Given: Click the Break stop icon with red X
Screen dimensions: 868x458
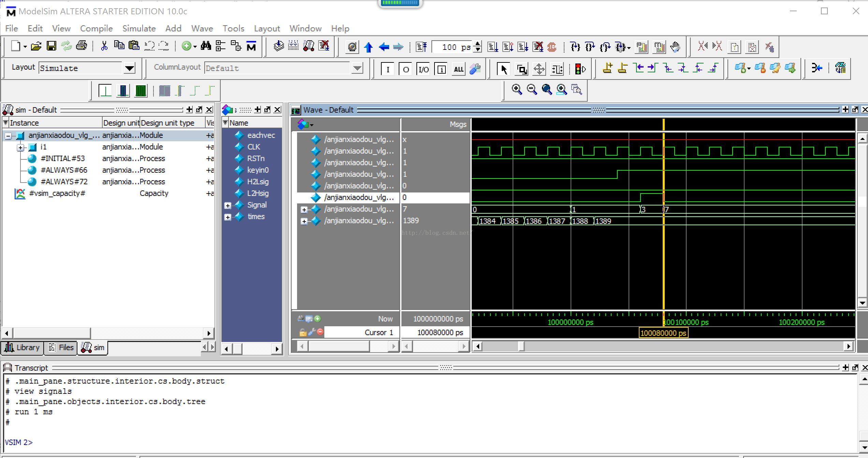Looking at the screenshot, I should coord(538,47).
